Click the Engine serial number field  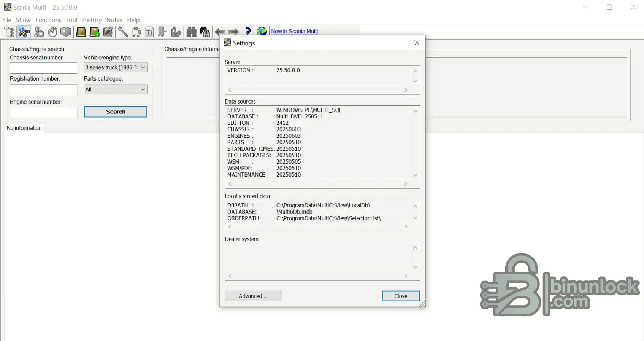[x=44, y=112]
